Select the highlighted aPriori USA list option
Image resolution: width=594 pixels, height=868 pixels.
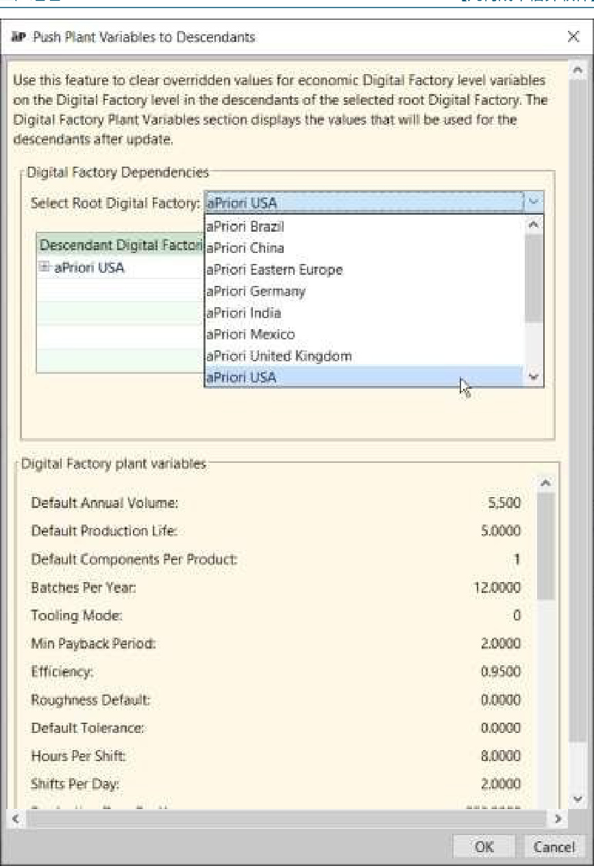tap(241, 377)
